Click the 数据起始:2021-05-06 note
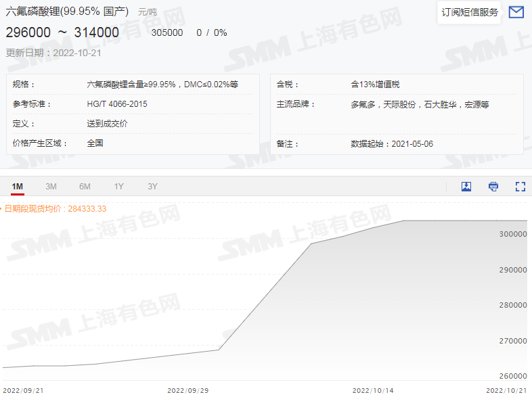This screenshot has height=399, width=532. pos(392,144)
